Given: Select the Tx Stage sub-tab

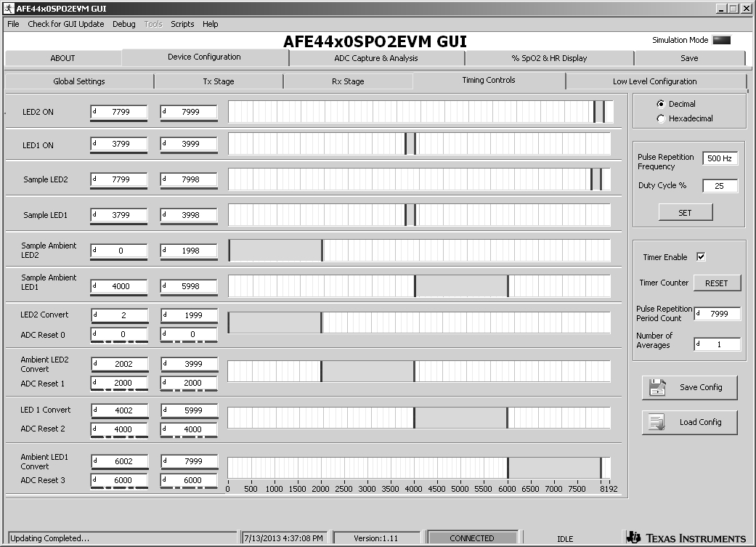Looking at the screenshot, I should [219, 81].
